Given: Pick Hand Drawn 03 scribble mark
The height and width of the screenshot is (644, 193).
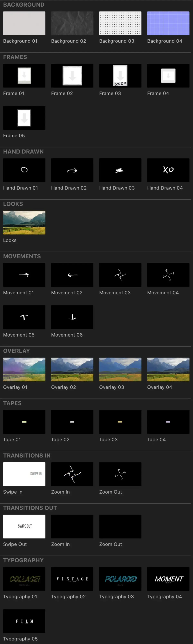Looking at the screenshot, I should [x=120, y=170].
